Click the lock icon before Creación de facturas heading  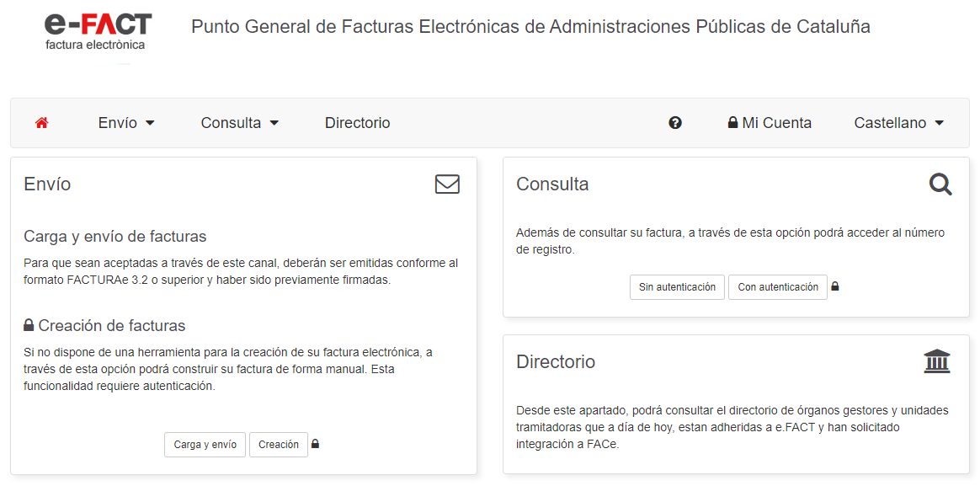click(28, 325)
